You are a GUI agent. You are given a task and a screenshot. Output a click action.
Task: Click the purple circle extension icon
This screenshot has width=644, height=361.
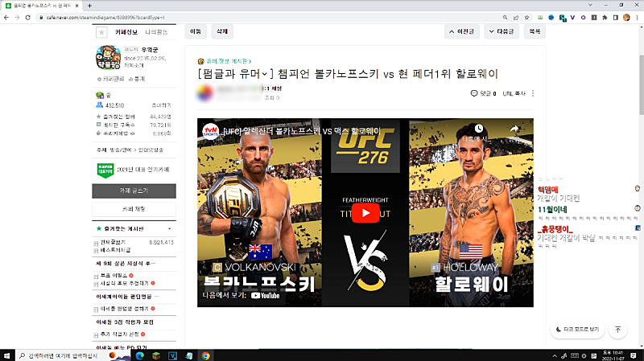[x=583, y=18]
